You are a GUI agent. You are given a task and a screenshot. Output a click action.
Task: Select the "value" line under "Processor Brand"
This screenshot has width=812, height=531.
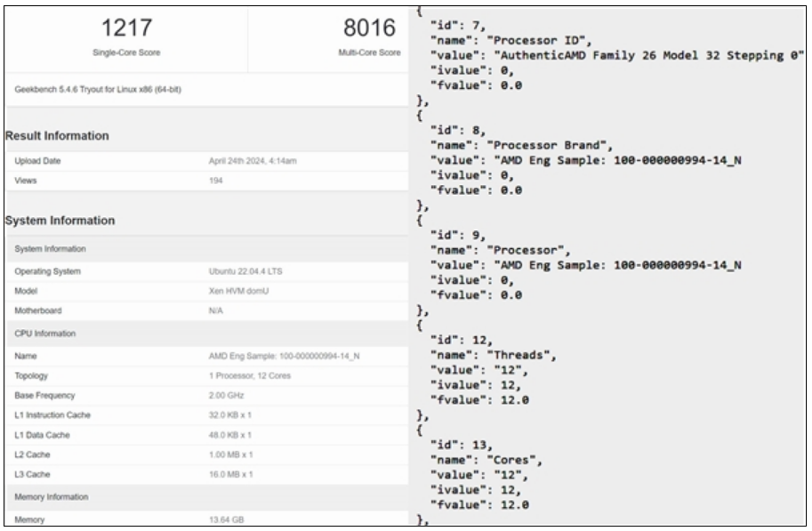pyautogui.click(x=586, y=161)
